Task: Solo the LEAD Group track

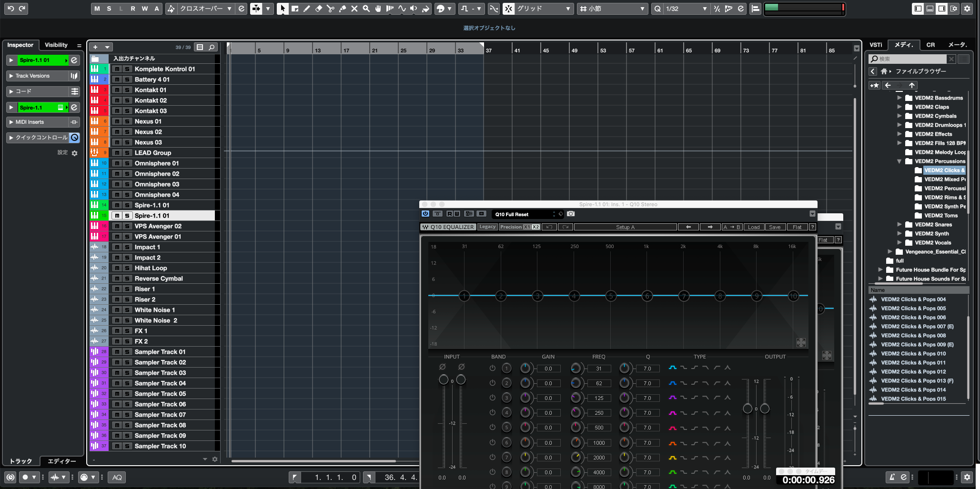Action: pos(127,153)
